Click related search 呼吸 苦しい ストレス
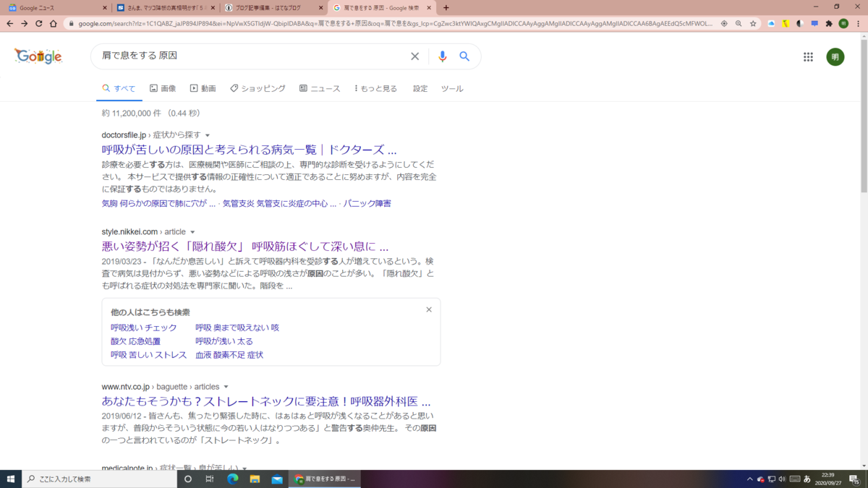 pyautogui.click(x=149, y=355)
